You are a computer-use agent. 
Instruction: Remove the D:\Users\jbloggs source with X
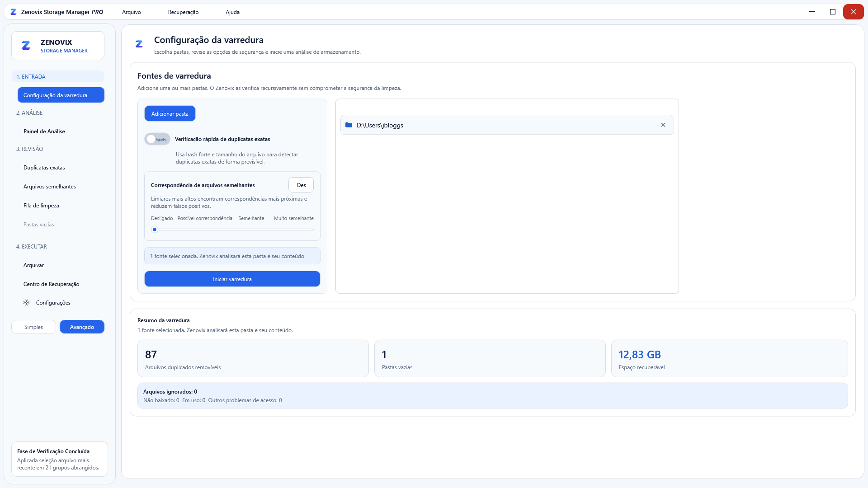pos(663,125)
